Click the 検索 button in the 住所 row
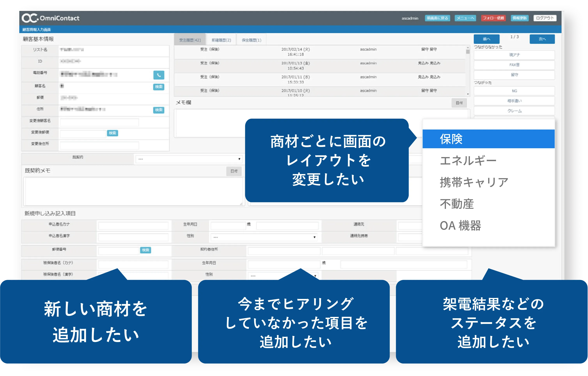Image resolution: width=588 pixels, height=376 pixels. point(159,110)
